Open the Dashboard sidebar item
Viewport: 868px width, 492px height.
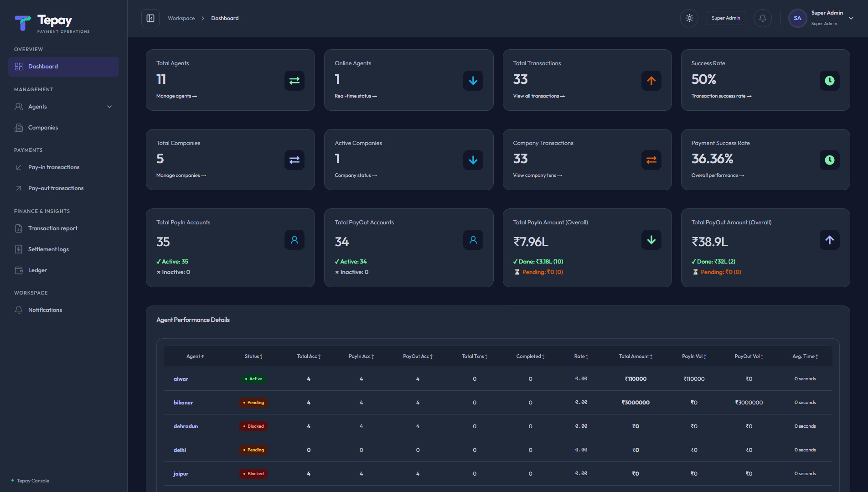tap(63, 67)
